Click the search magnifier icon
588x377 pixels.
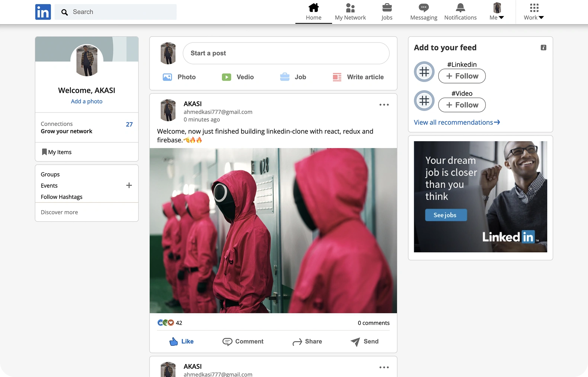[x=64, y=12]
